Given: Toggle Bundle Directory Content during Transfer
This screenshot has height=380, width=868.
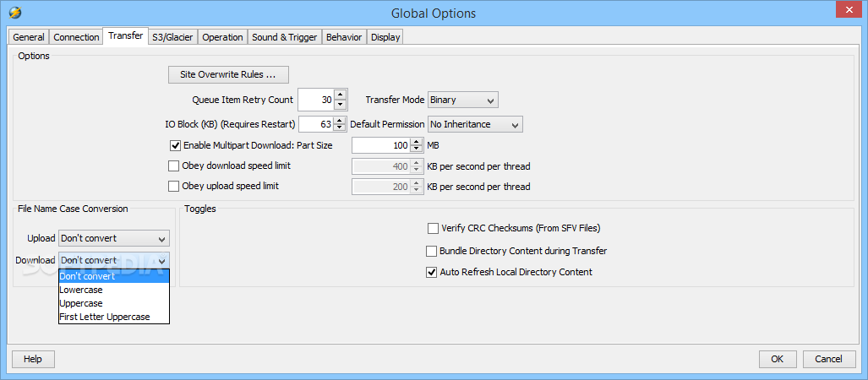Looking at the screenshot, I should (432, 251).
